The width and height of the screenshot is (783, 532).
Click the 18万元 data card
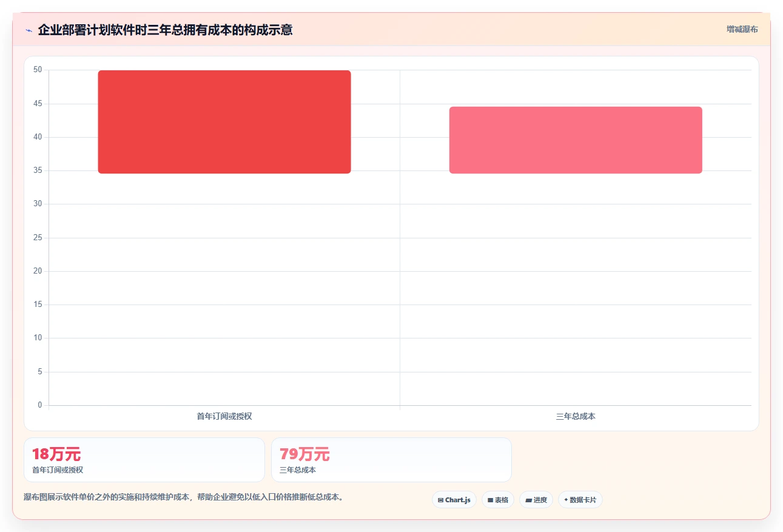(x=144, y=460)
